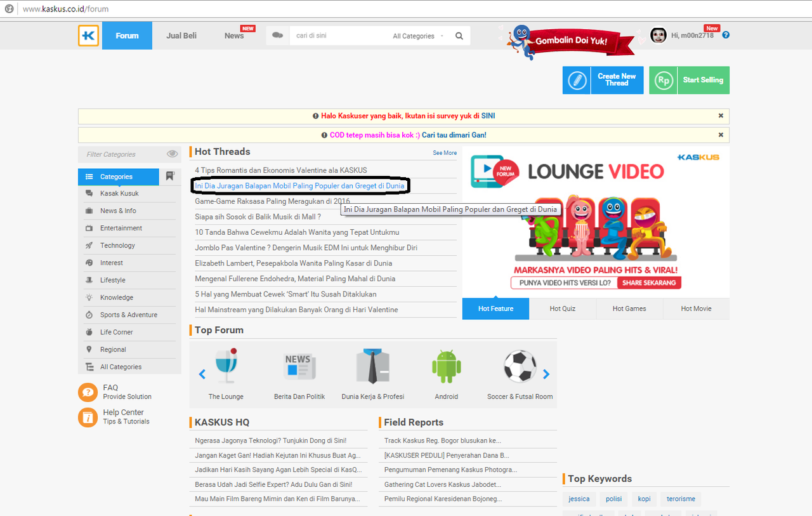Click the Kaskus K logo icon
Image resolution: width=812 pixels, height=516 pixels.
[x=89, y=36]
